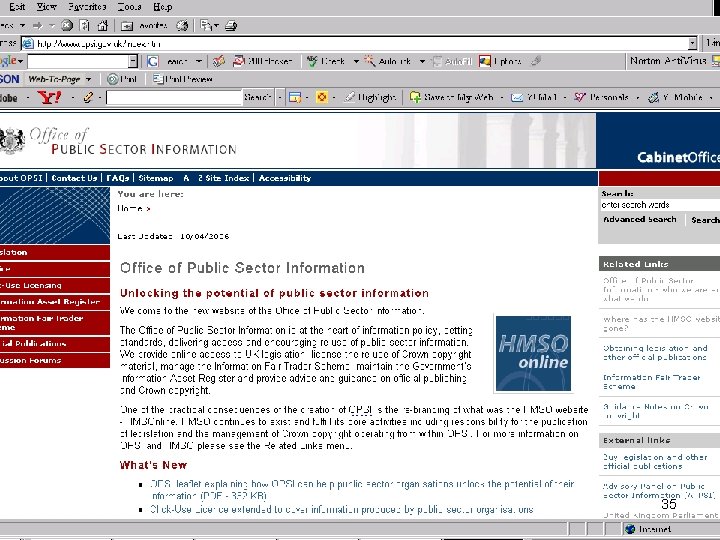Image resolution: width=720 pixels, height=540 pixels.
Task: Open 'Where has the HMSO website gone?' link
Action: (661, 324)
